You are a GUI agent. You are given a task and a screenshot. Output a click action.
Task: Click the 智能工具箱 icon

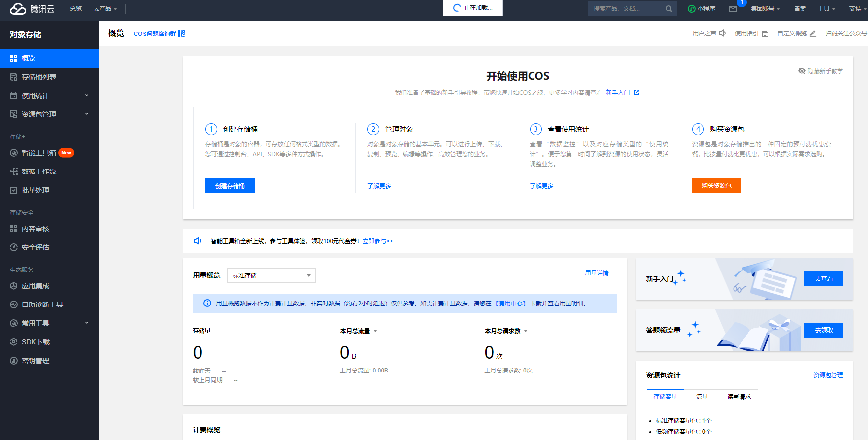(x=14, y=153)
